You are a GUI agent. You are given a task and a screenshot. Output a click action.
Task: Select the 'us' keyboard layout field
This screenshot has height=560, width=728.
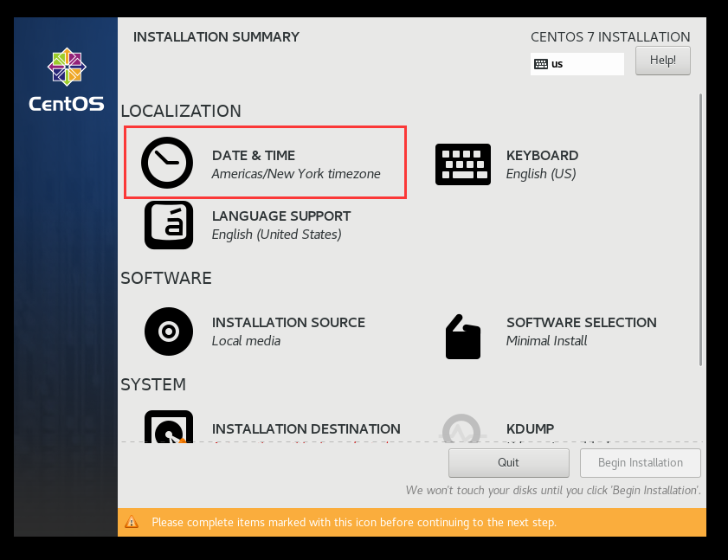pyautogui.click(x=577, y=64)
